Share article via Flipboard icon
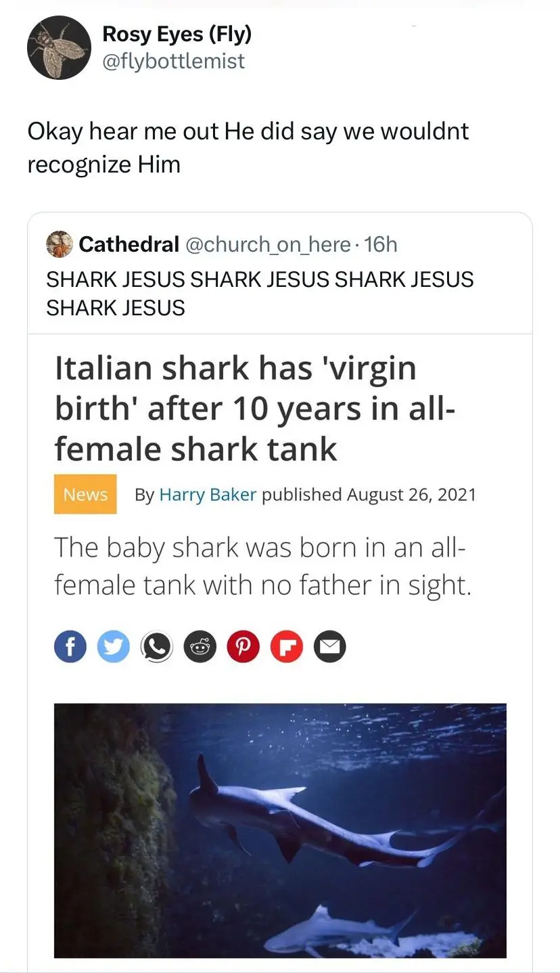This screenshot has width=560, height=973. pyautogui.click(x=286, y=648)
